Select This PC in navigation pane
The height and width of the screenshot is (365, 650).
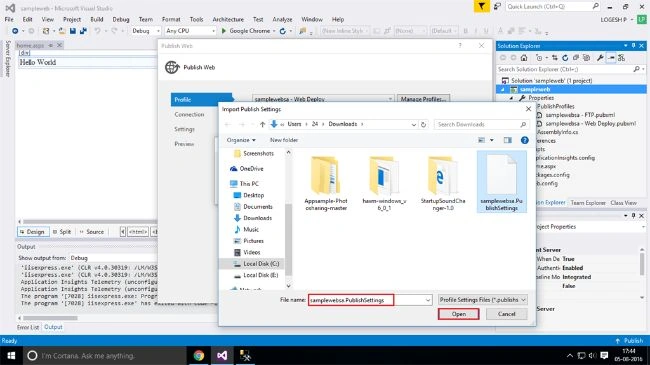tap(245, 184)
